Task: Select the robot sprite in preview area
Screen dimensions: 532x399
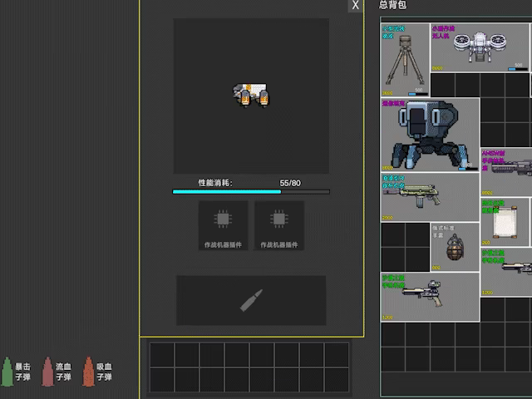Action: coord(251,95)
